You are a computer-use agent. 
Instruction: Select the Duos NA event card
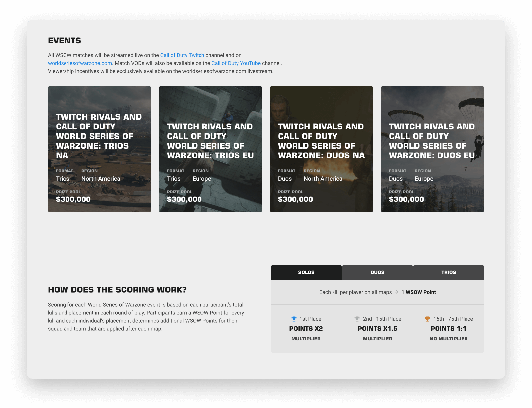point(322,149)
